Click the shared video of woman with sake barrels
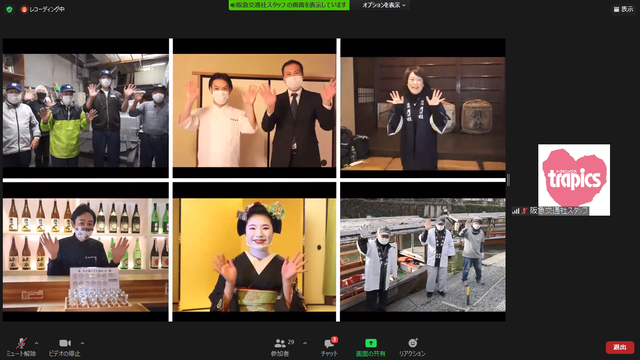640x360 pixels. tap(423, 113)
